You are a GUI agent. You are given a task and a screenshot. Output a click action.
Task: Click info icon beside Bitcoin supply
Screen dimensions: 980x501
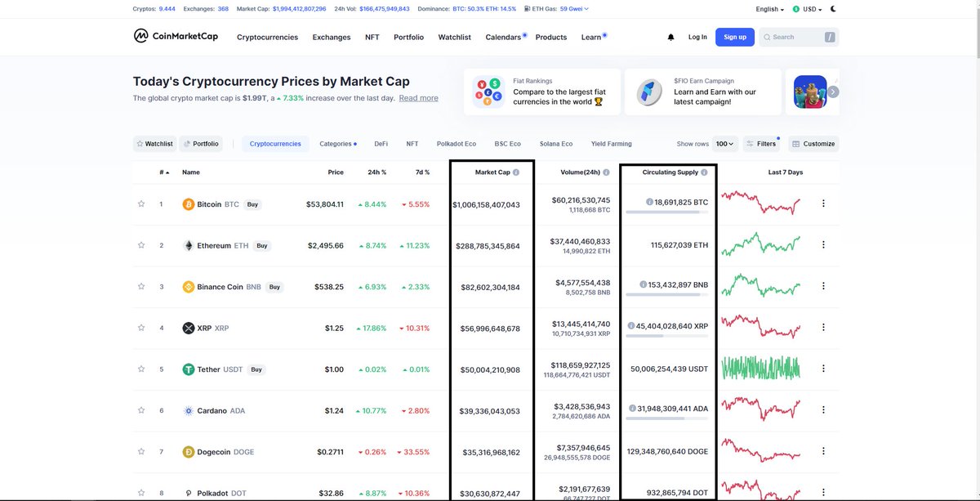[649, 202]
